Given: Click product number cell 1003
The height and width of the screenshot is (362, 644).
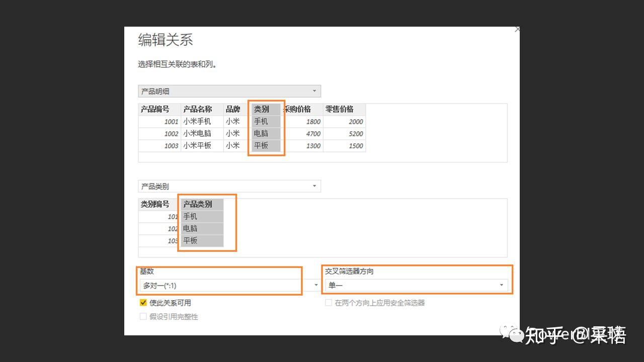Looking at the screenshot, I should [x=159, y=146].
